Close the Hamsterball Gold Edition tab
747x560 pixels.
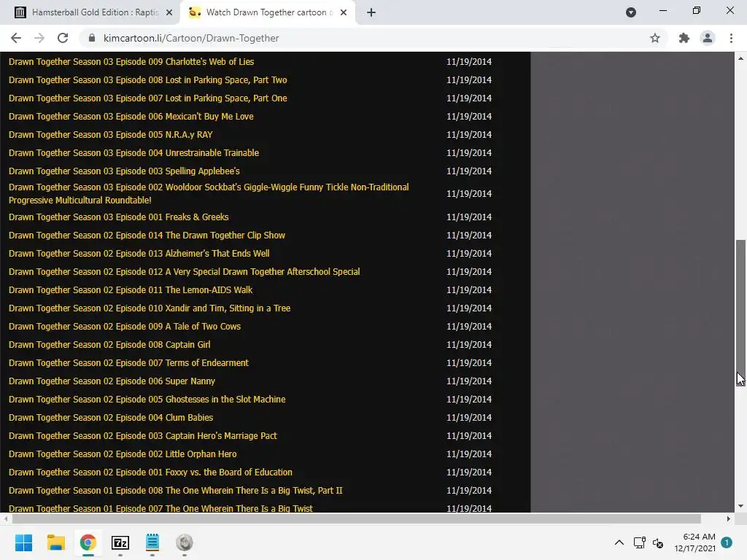pos(169,12)
